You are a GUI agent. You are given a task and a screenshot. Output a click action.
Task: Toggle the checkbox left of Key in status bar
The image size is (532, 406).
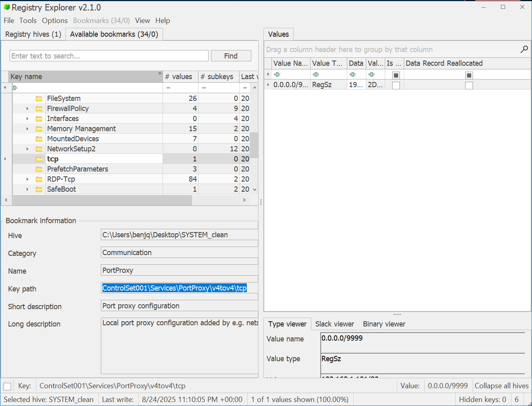click(7, 386)
